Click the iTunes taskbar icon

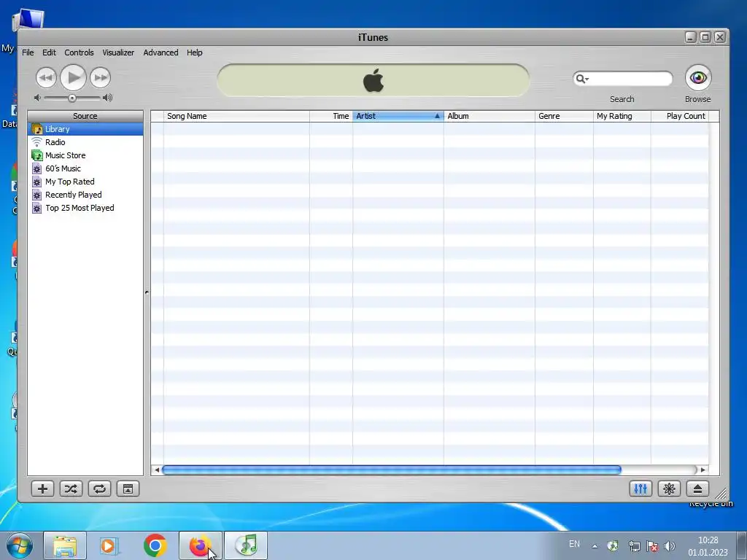tap(246, 545)
